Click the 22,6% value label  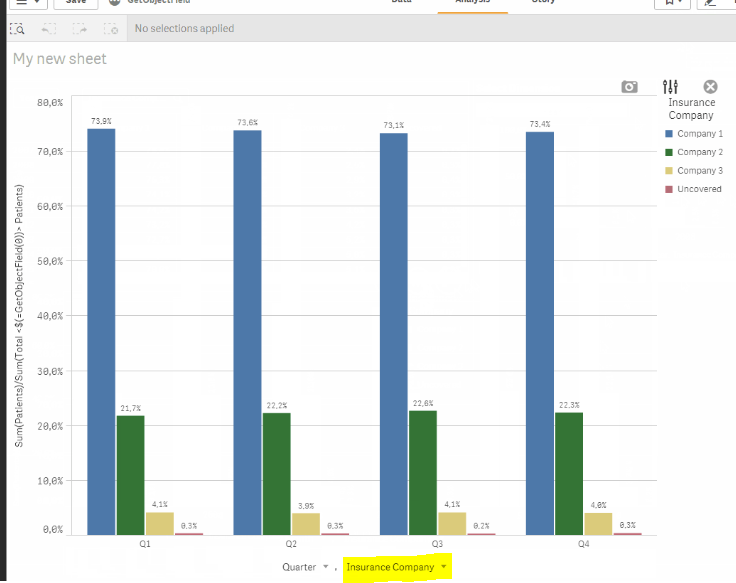click(x=423, y=403)
